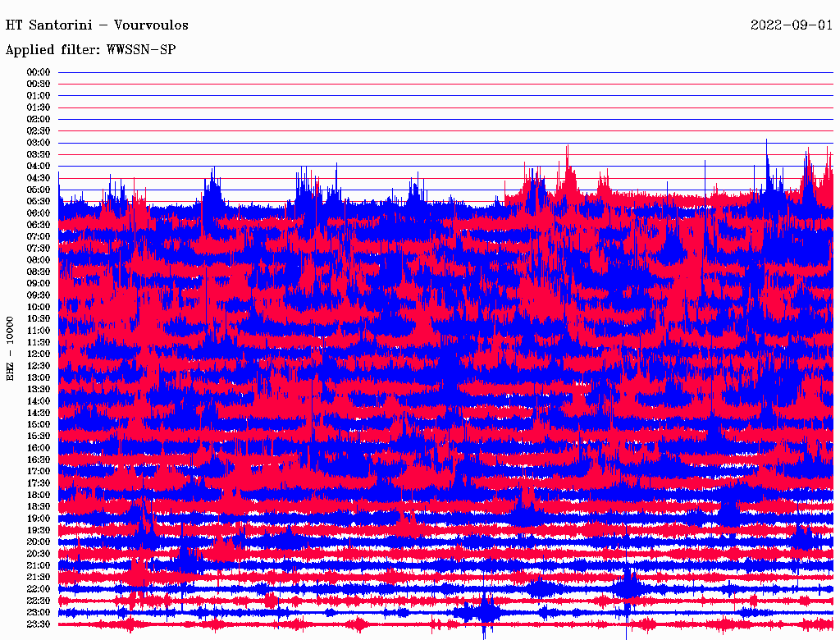The height and width of the screenshot is (640, 840).
Task: Click the flat blue 00:00 trace line
Action: (443, 72)
